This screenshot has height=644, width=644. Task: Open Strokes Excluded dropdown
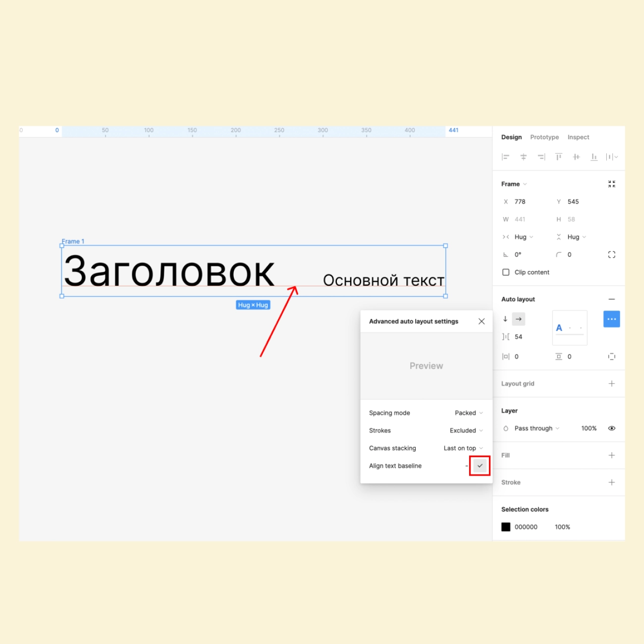pos(466,430)
